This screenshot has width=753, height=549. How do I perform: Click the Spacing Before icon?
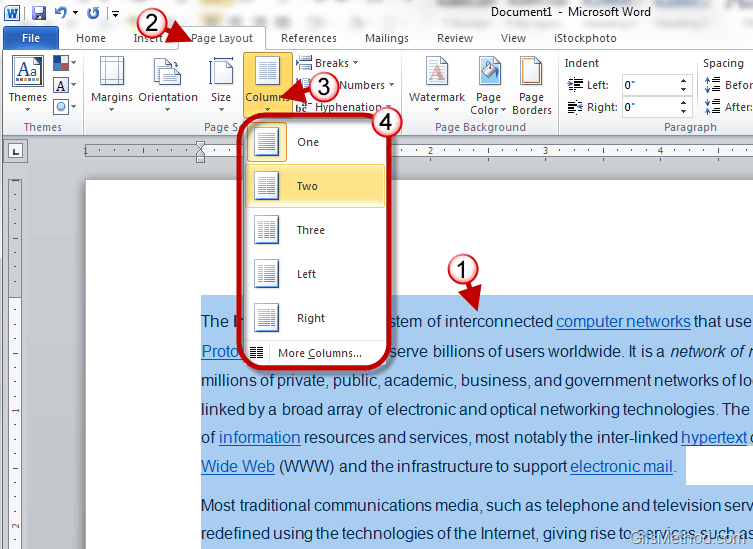click(712, 85)
